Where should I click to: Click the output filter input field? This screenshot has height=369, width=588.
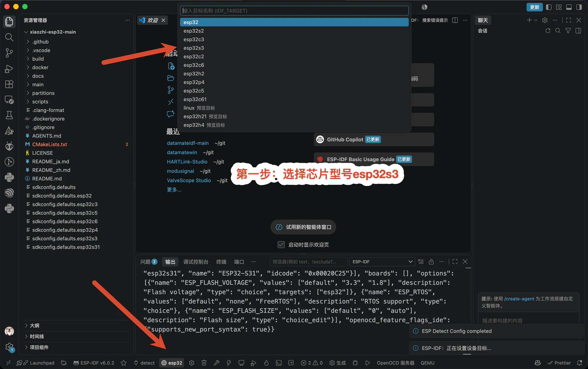[x=308, y=262]
